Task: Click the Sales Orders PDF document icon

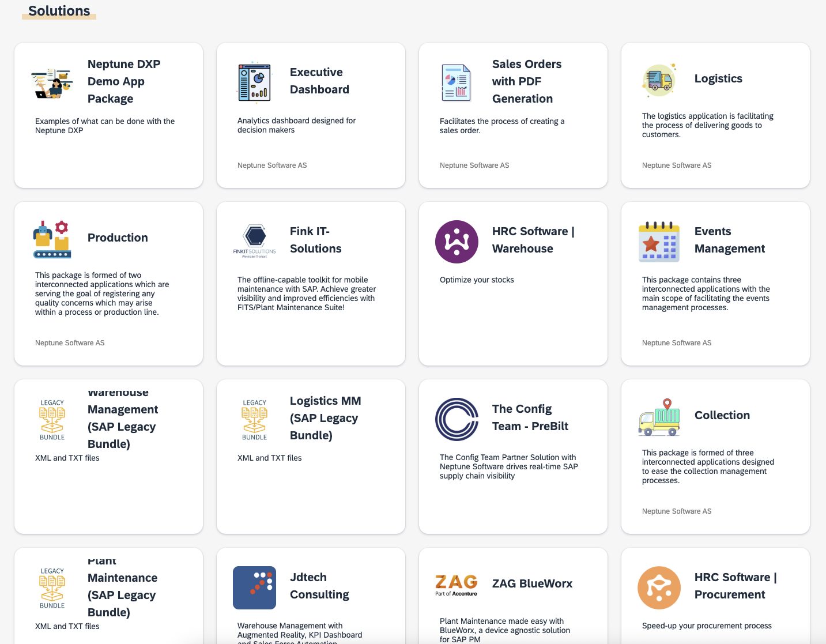Action: pos(456,83)
